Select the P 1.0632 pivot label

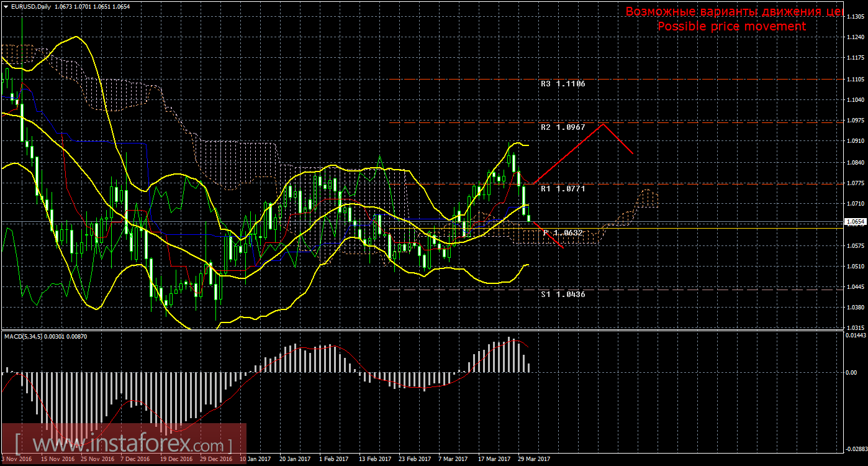tap(563, 232)
